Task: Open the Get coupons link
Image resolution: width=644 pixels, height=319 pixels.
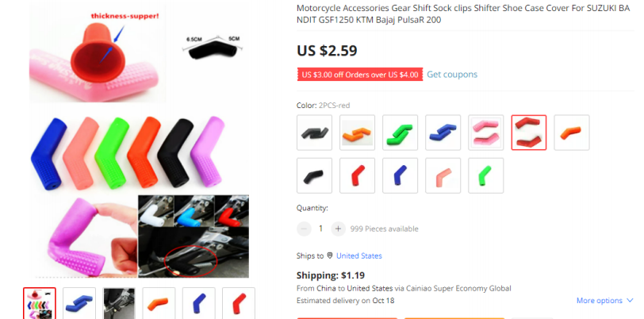Action: 452,75
